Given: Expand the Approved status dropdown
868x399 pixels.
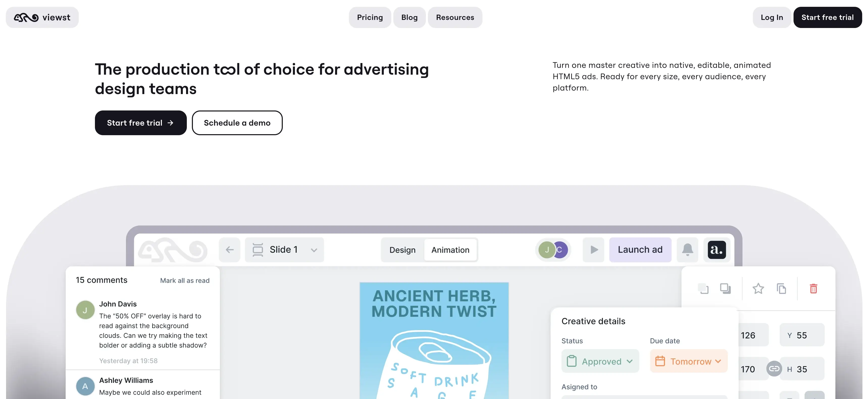Looking at the screenshot, I should coord(600,361).
